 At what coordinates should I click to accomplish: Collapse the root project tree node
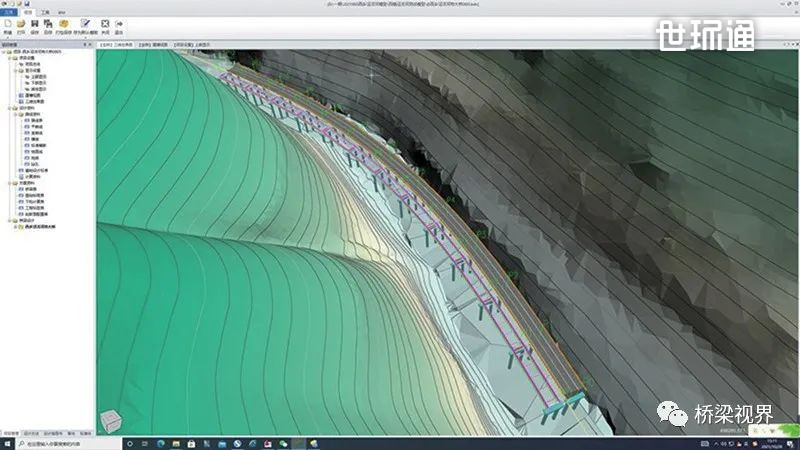[x=4, y=51]
